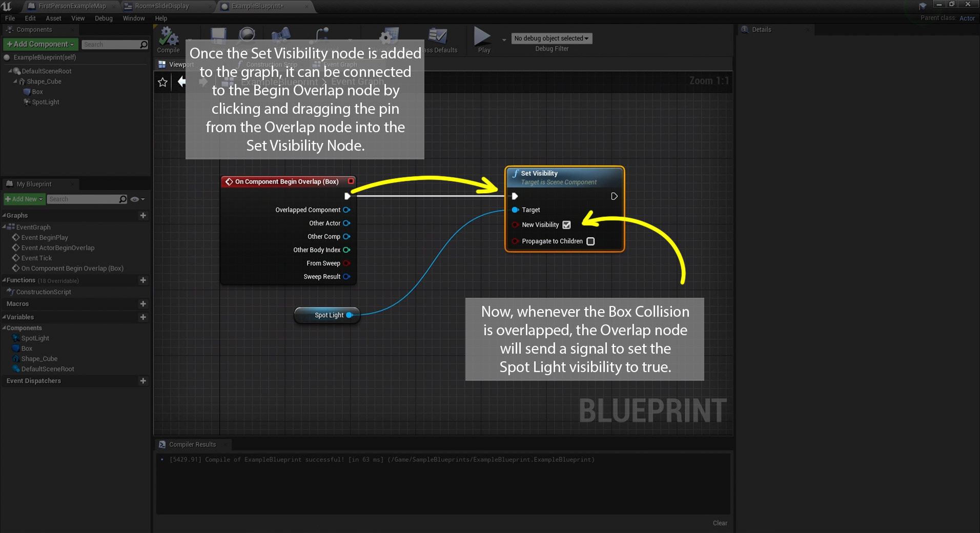Click the graph bookmark star icon
The image size is (980, 533).
pyautogui.click(x=162, y=82)
